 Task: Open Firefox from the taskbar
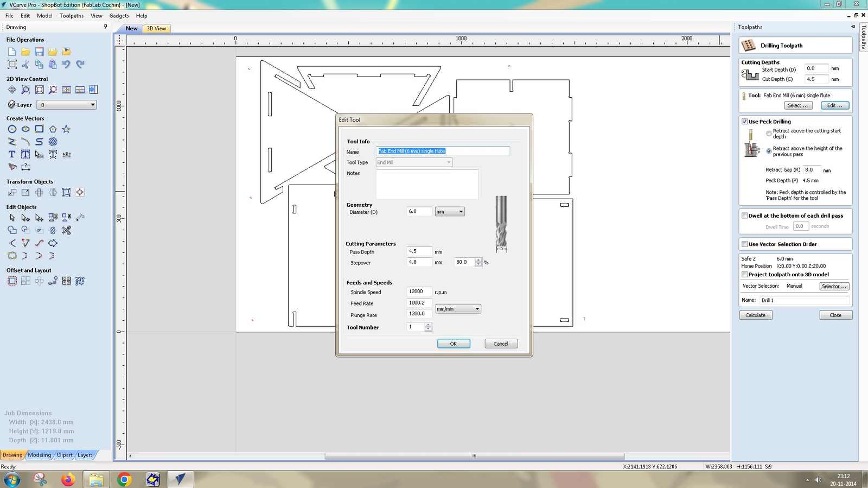68,479
